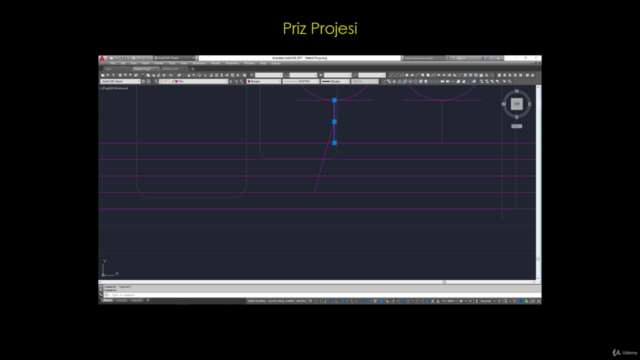Click the selected line's middle blue grip
The width and height of the screenshot is (640, 360).
(x=334, y=122)
